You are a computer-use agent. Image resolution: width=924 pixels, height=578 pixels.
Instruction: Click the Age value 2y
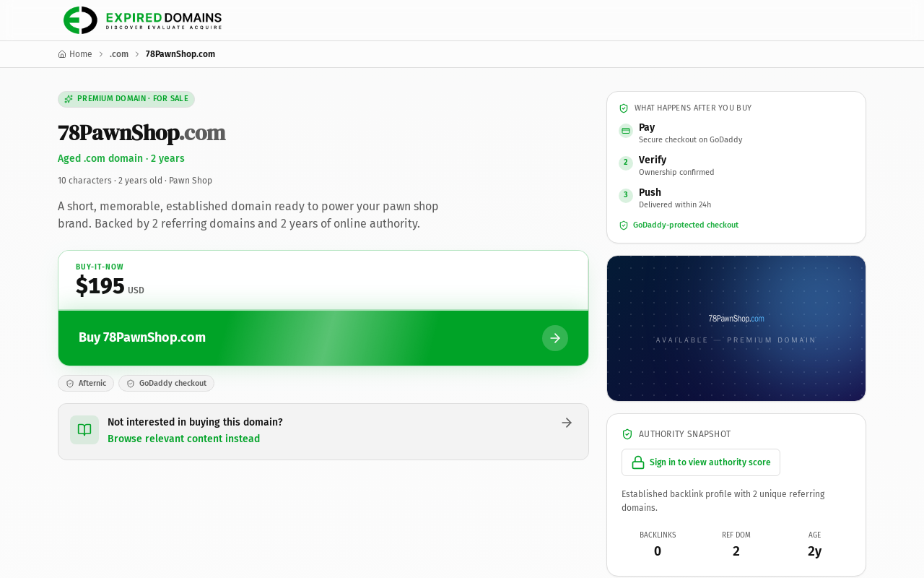(x=815, y=551)
